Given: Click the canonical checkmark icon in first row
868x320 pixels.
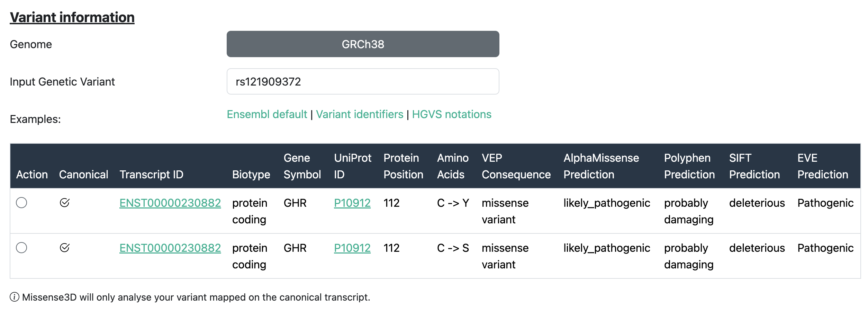Looking at the screenshot, I should (65, 203).
